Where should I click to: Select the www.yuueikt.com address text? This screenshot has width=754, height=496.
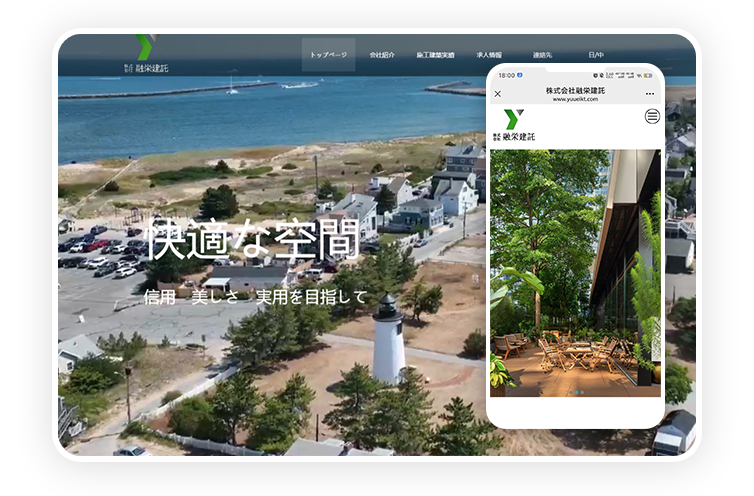575,99
